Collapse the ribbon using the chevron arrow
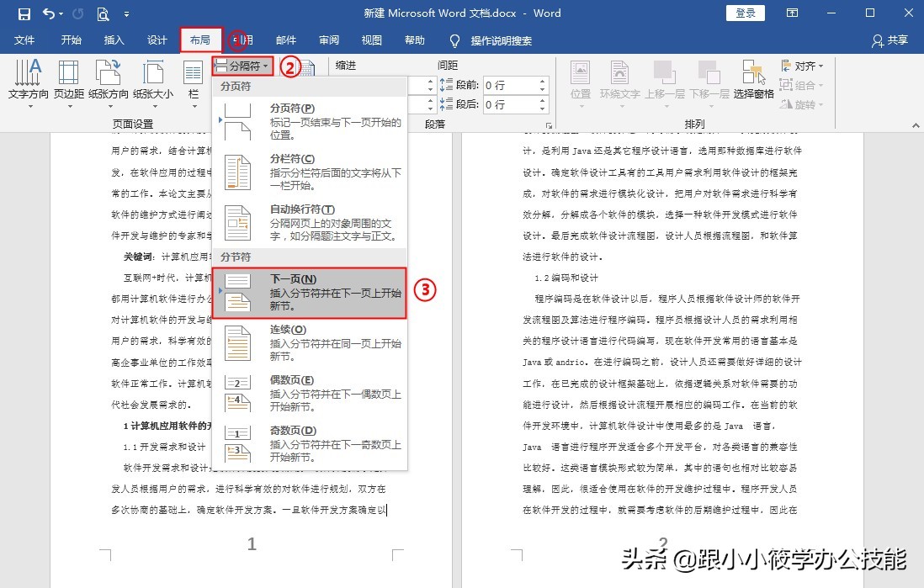Screen dimensions: 924x588 click(916, 126)
